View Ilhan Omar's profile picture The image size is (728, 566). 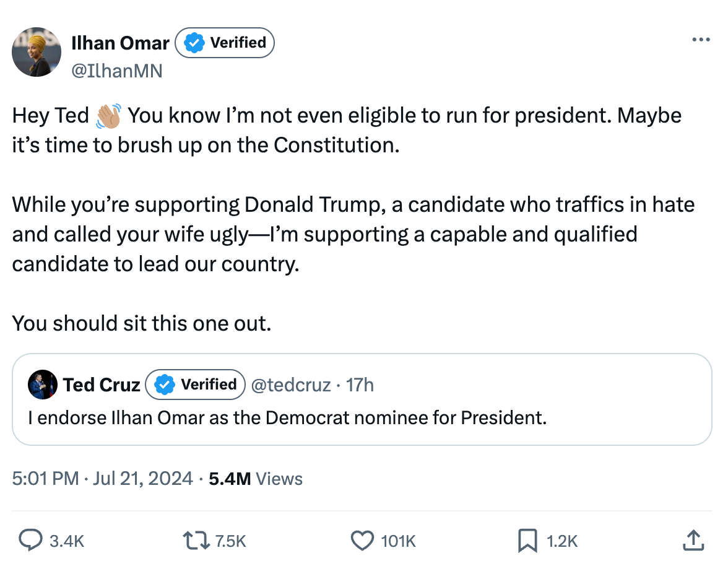(x=37, y=53)
